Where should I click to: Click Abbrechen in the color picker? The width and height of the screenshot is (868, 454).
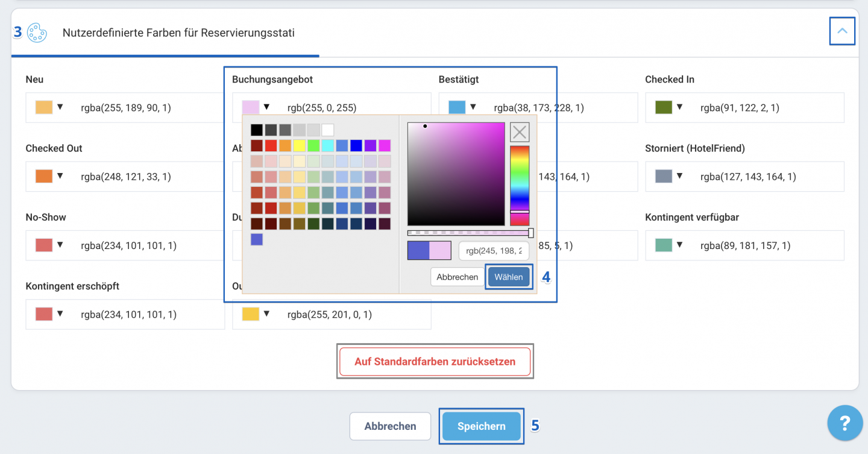(458, 277)
